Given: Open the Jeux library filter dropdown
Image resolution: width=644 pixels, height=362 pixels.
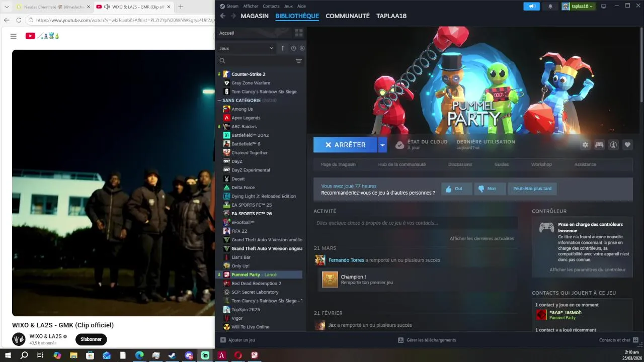Looking at the screenshot, I should [247, 48].
